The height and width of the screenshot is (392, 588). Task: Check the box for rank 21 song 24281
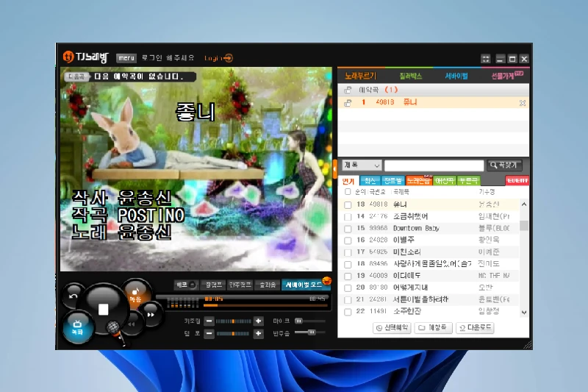click(x=348, y=300)
